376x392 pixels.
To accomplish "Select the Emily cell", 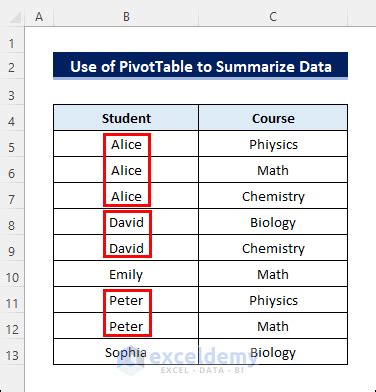I will coord(126,274).
